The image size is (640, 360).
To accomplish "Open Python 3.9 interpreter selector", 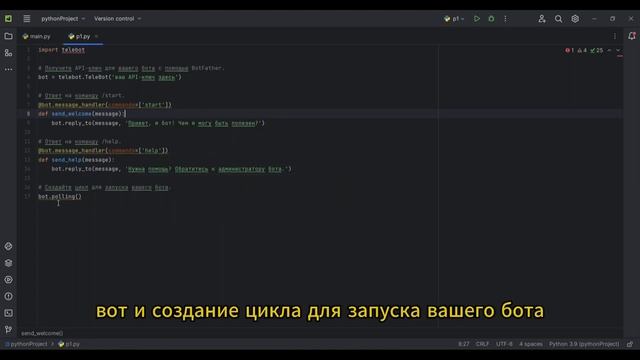I will [584, 344].
